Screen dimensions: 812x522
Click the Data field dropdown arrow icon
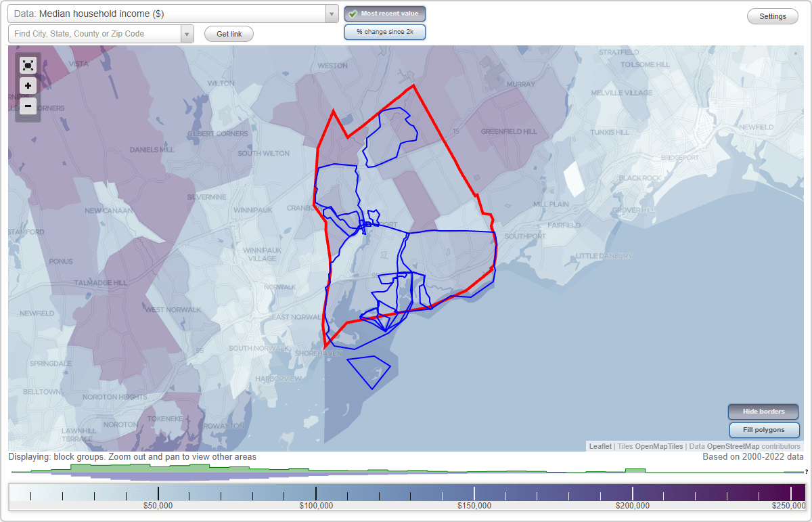click(x=331, y=14)
